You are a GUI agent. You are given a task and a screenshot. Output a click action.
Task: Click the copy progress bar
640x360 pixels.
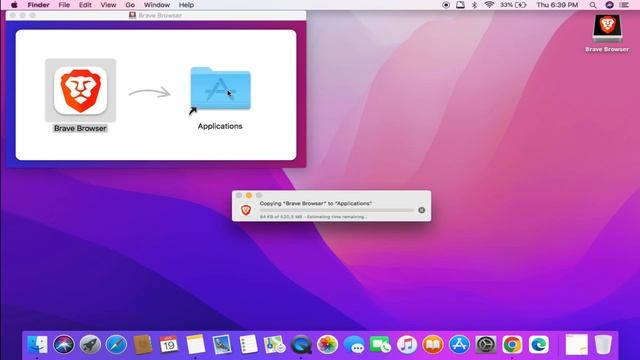[337, 210]
